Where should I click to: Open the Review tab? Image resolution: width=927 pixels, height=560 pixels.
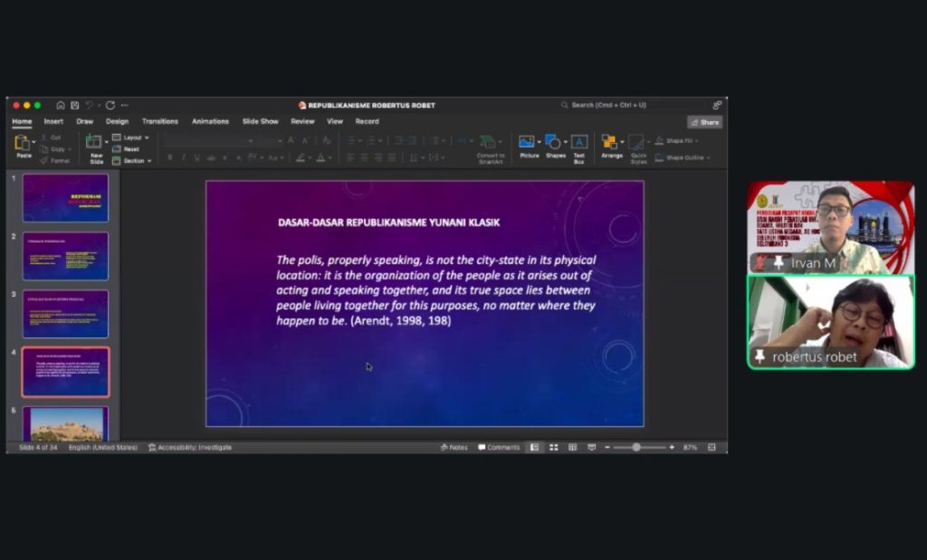point(302,121)
